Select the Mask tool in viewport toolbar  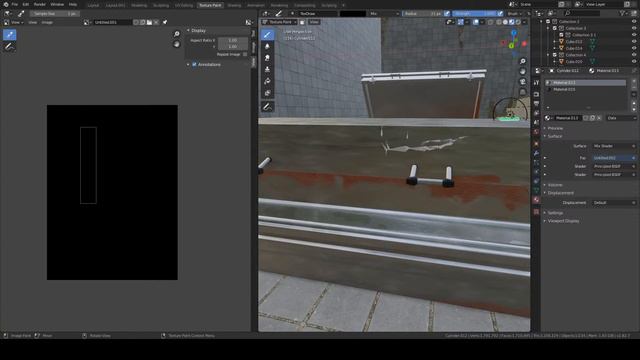coord(267,93)
